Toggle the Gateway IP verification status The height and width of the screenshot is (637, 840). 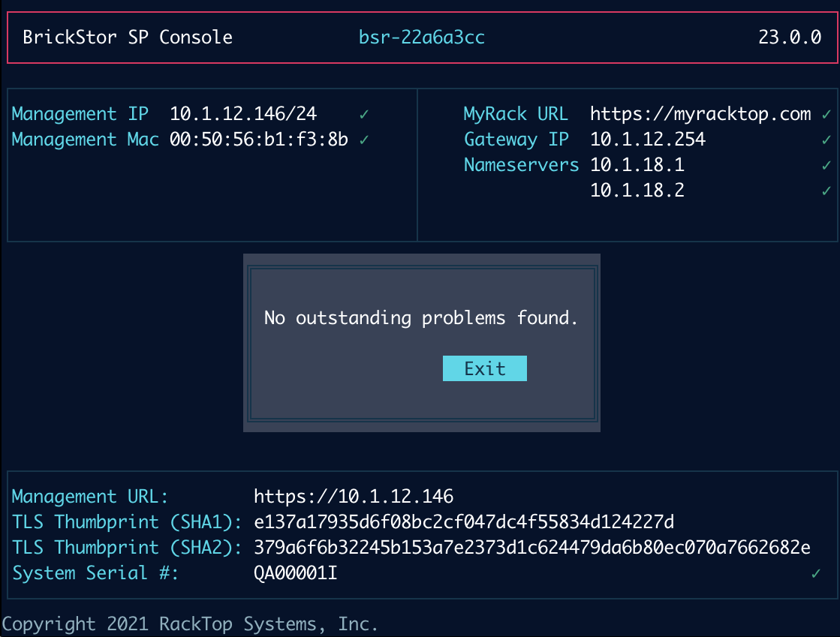826,140
